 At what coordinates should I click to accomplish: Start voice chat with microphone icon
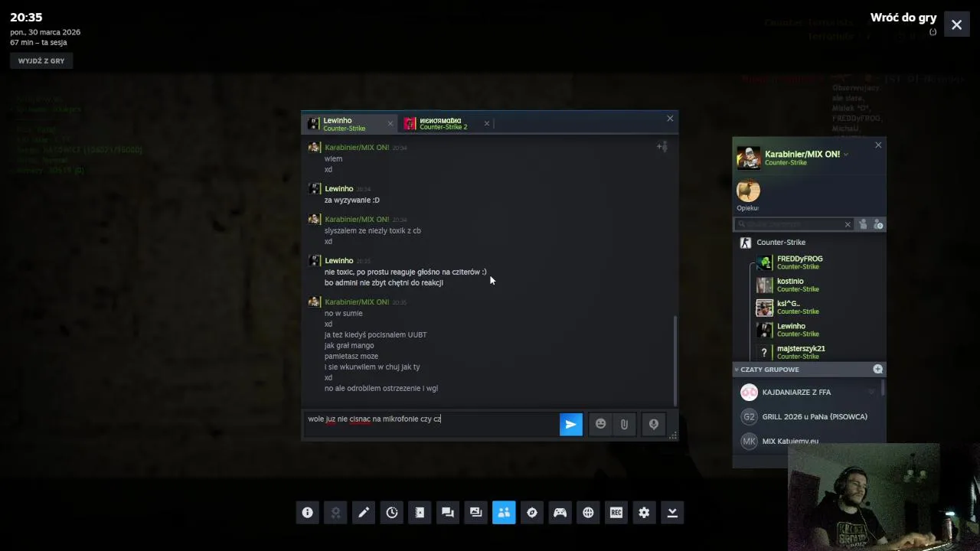pyautogui.click(x=653, y=424)
